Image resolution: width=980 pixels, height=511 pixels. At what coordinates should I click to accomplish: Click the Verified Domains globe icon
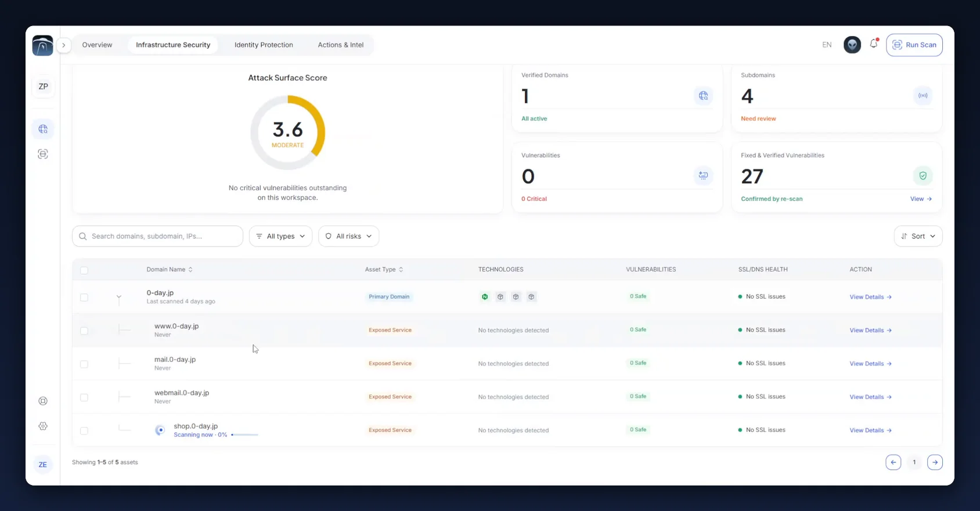(x=703, y=96)
